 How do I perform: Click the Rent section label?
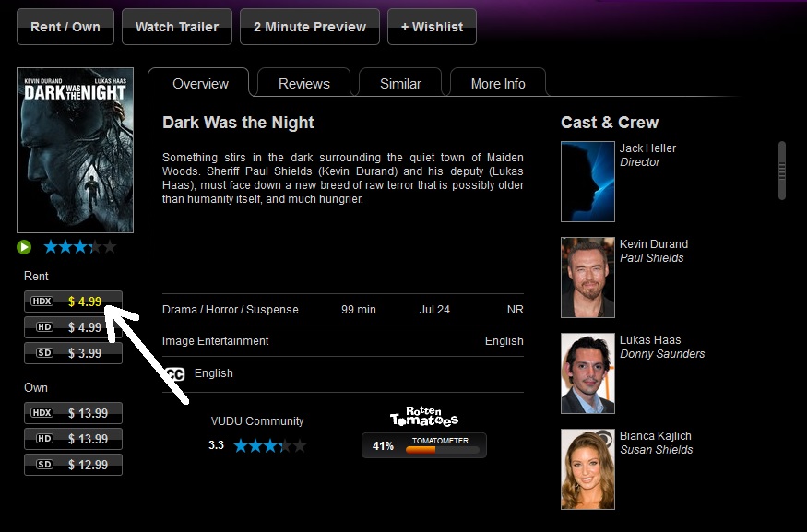pos(36,277)
